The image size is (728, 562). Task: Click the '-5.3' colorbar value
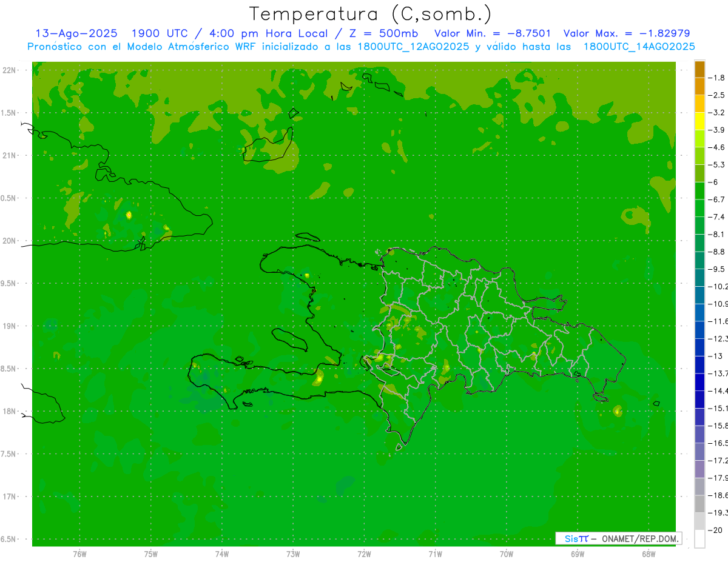click(716, 165)
